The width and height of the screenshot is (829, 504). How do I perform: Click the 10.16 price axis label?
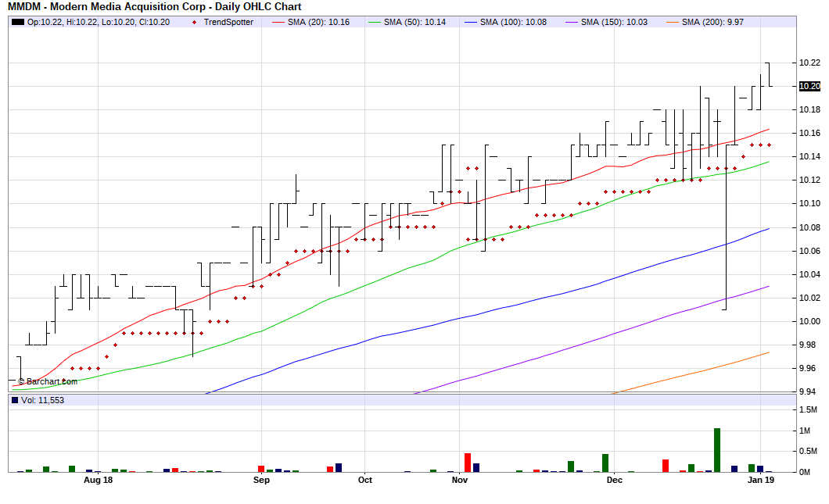click(809, 133)
